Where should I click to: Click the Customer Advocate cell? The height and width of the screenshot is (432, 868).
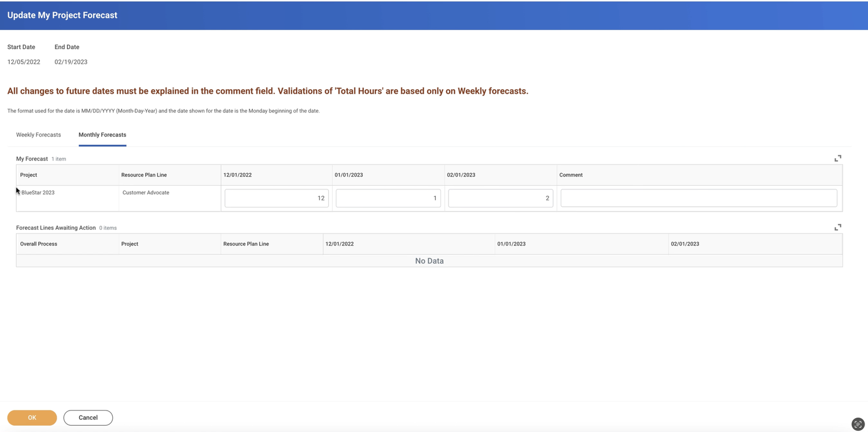pos(146,192)
